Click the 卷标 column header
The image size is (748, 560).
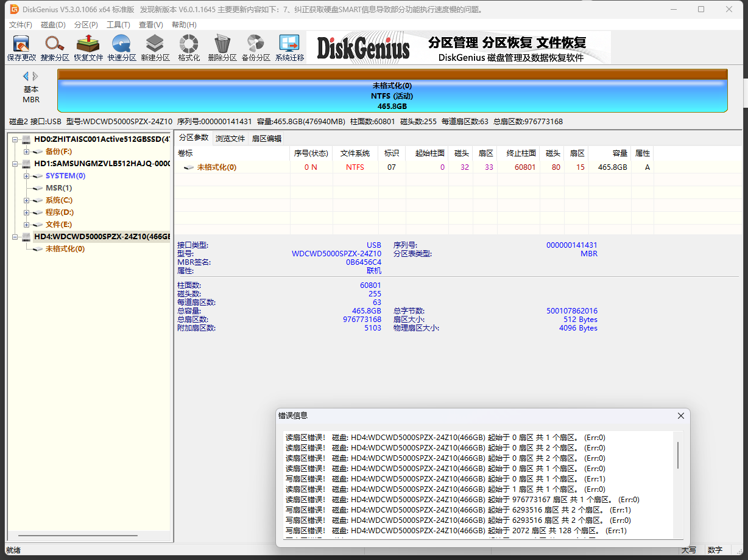233,153
